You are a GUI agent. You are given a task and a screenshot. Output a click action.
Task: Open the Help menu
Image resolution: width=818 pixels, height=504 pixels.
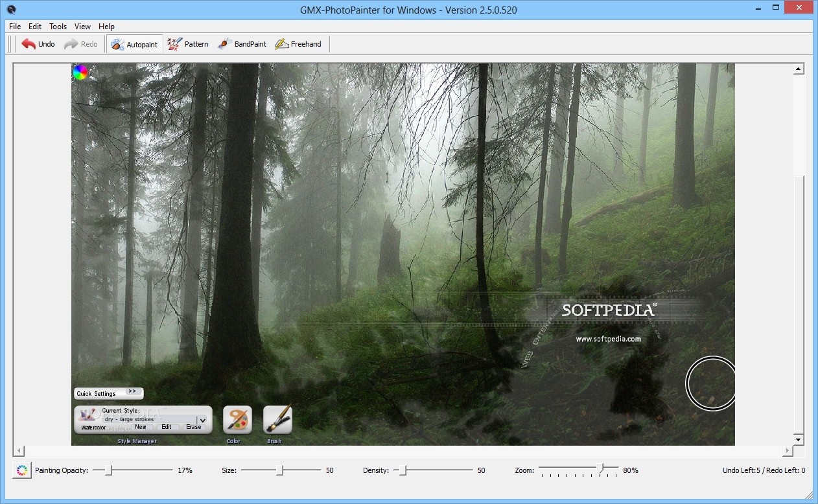106,27
